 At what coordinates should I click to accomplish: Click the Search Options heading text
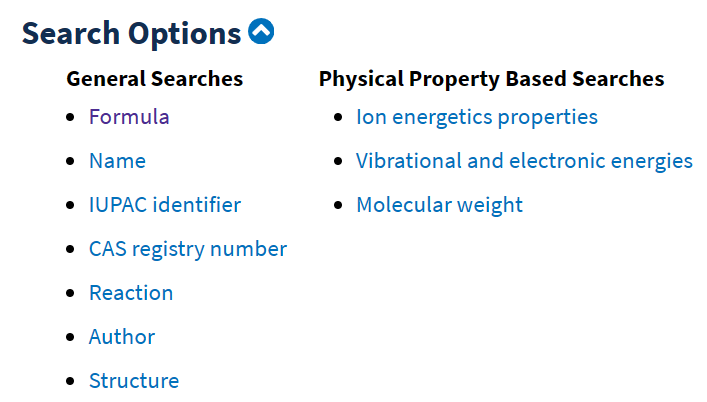[x=131, y=33]
